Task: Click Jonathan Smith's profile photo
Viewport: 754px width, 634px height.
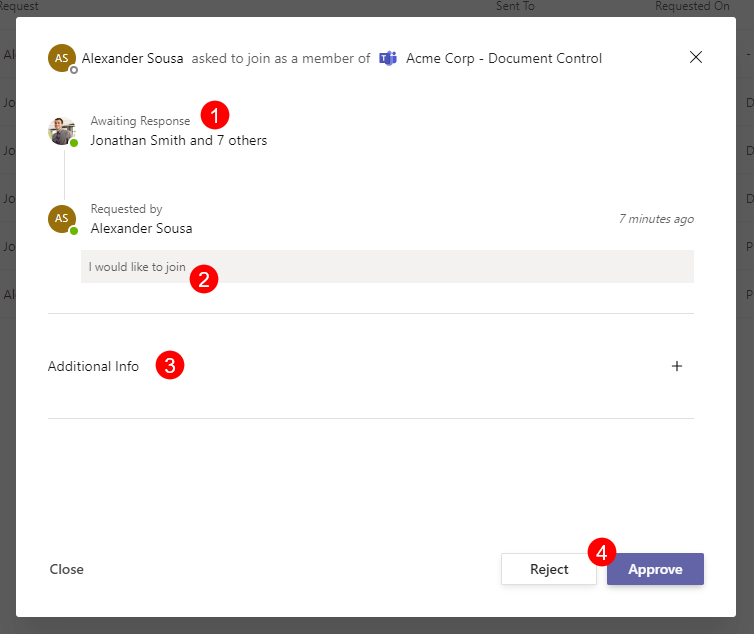Action: (x=62, y=131)
